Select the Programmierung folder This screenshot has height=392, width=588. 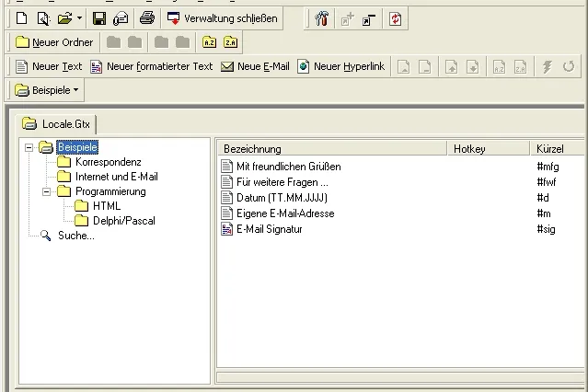[110, 191]
